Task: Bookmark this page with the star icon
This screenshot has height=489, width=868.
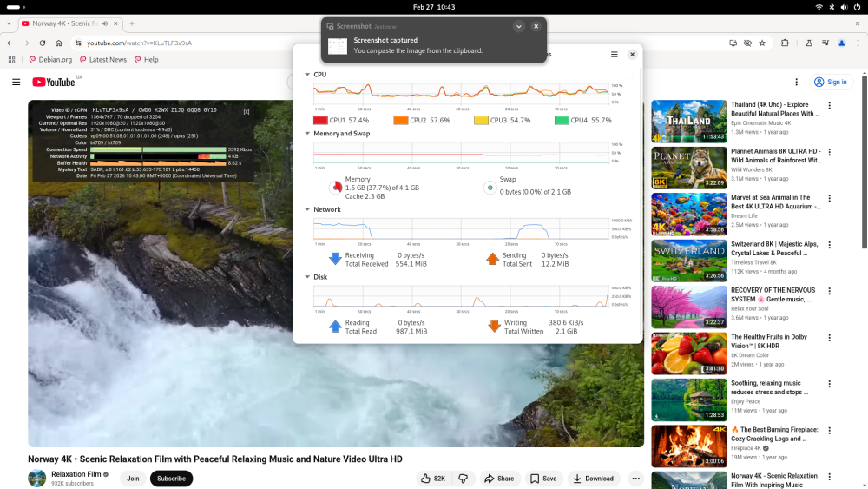Action: coord(762,43)
